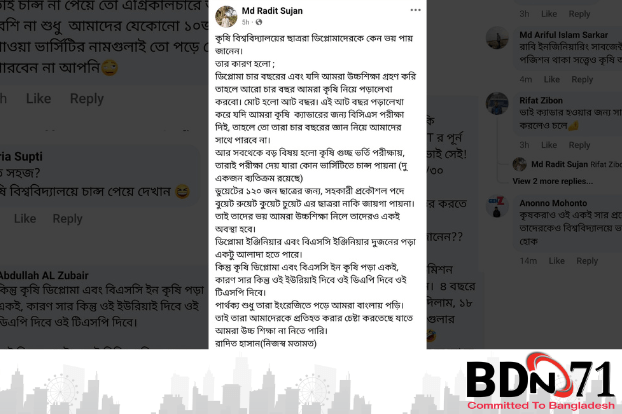Reply to Anonno Mohonto's comment
The width and height of the screenshot is (622, 414).
tap(587, 261)
